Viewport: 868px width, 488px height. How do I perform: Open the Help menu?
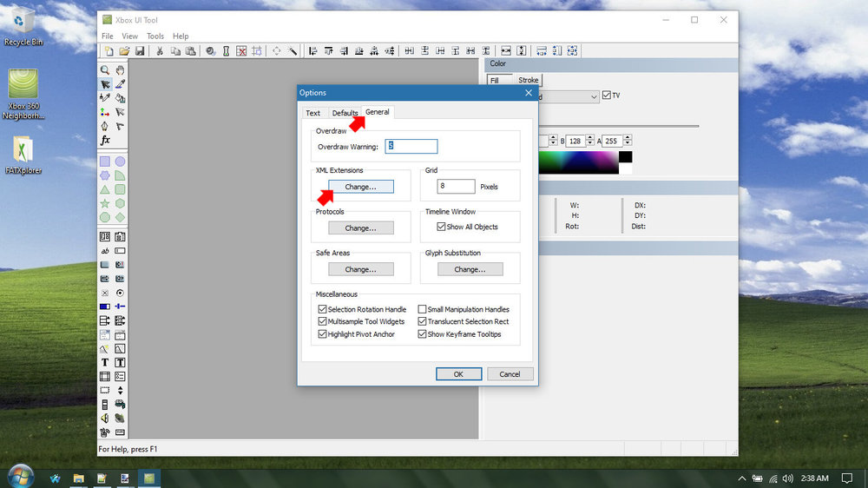(181, 36)
